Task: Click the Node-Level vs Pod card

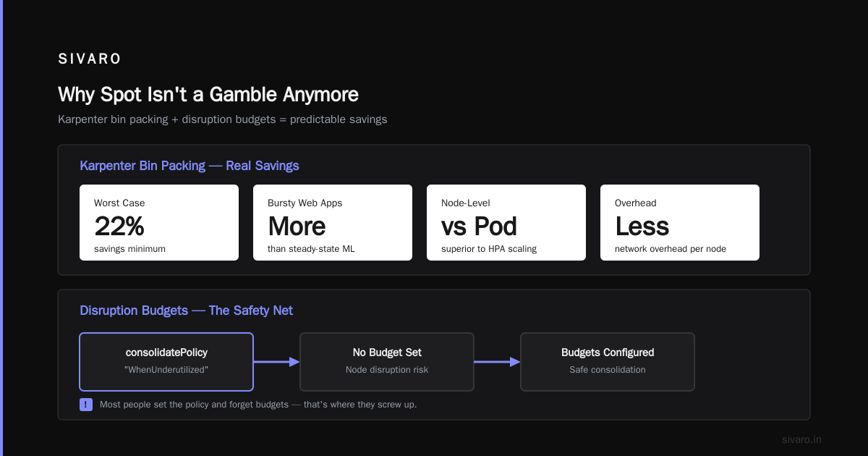Action: click(x=506, y=222)
